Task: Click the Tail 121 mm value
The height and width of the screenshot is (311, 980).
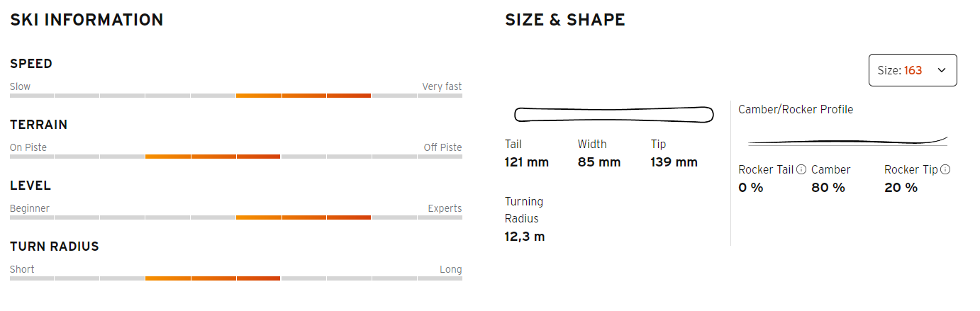Action: [x=527, y=162]
